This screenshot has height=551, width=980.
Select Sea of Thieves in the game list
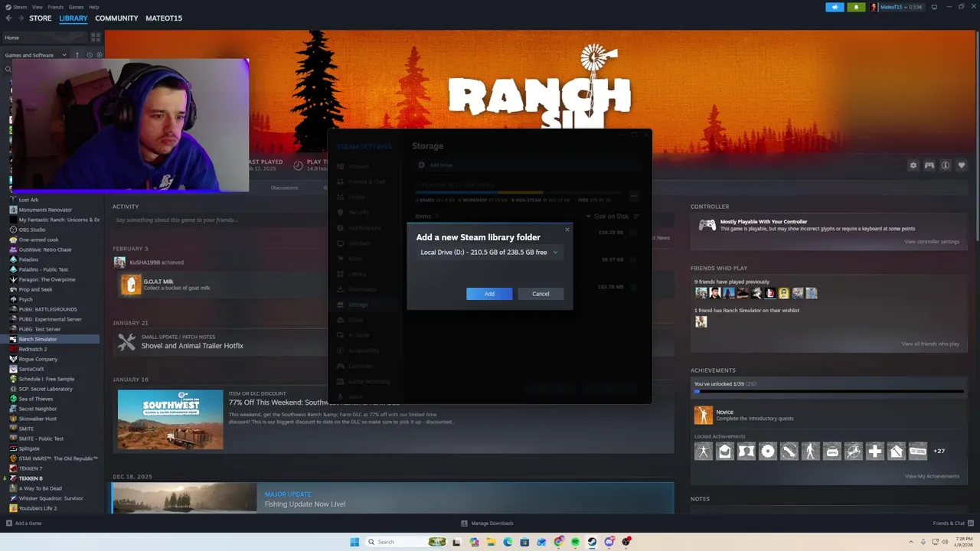(x=36, y=399)
